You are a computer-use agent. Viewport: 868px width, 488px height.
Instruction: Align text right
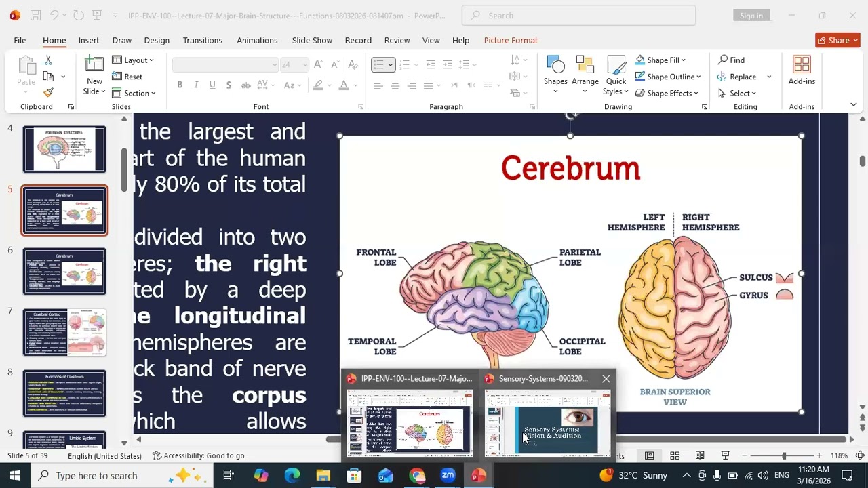pos(412,85)
